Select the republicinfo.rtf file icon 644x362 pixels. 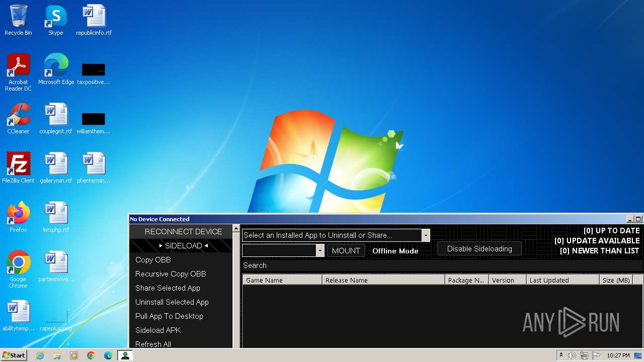94,20
